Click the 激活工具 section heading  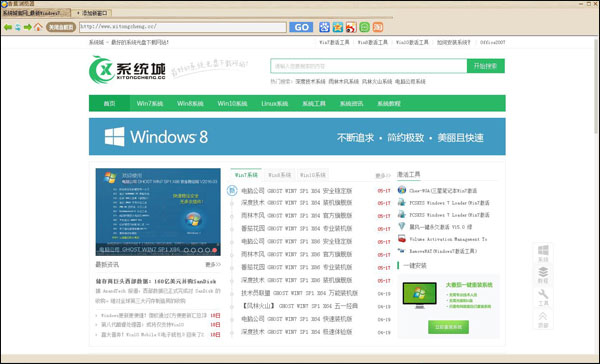(409, 175)
